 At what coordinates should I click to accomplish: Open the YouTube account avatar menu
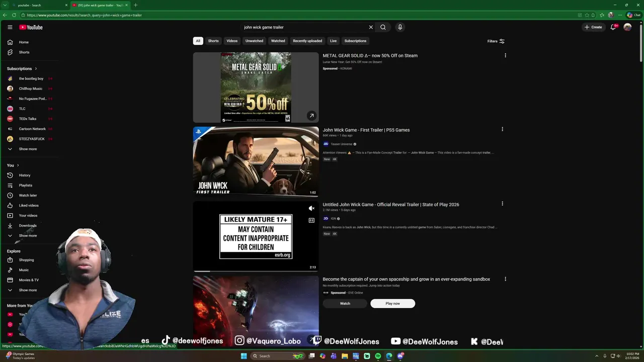[x=627, y=27]
